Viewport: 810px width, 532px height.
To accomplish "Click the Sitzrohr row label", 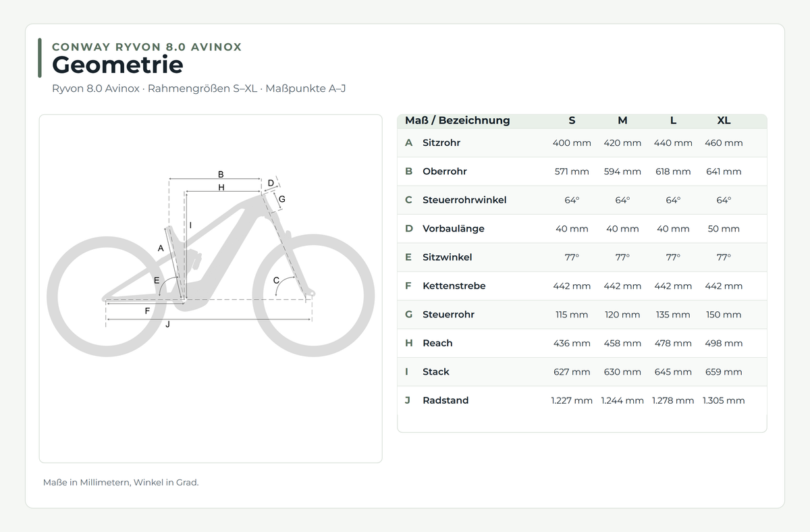I will [441, 143].
